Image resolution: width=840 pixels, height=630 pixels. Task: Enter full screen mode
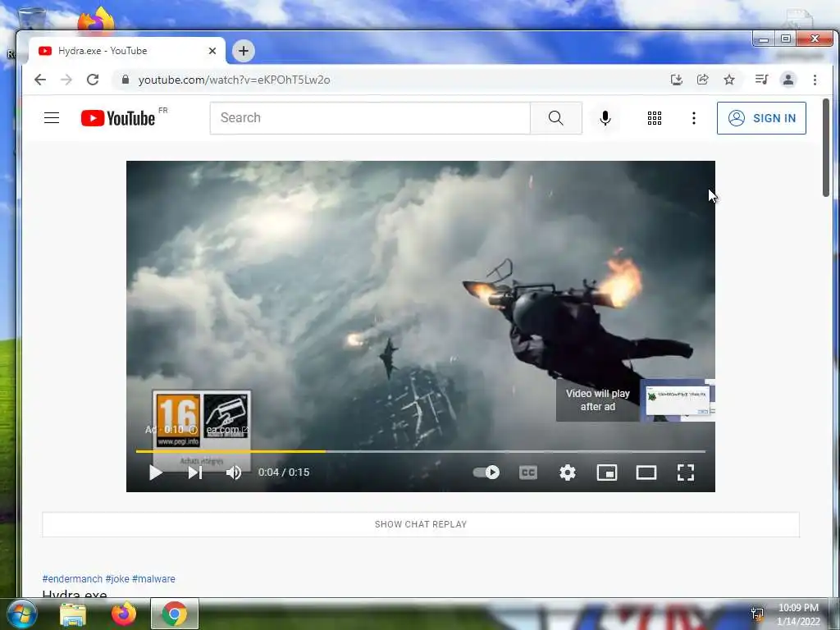coord(686,472)
